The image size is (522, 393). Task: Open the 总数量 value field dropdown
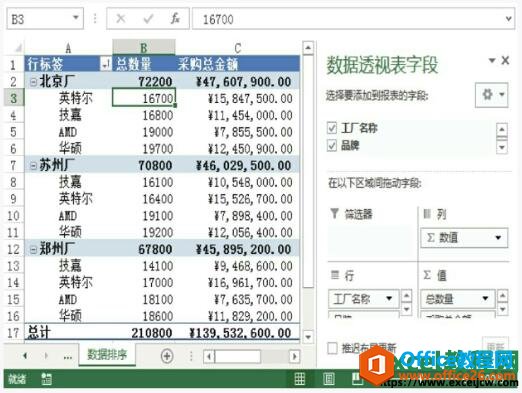tap(485, 298)
